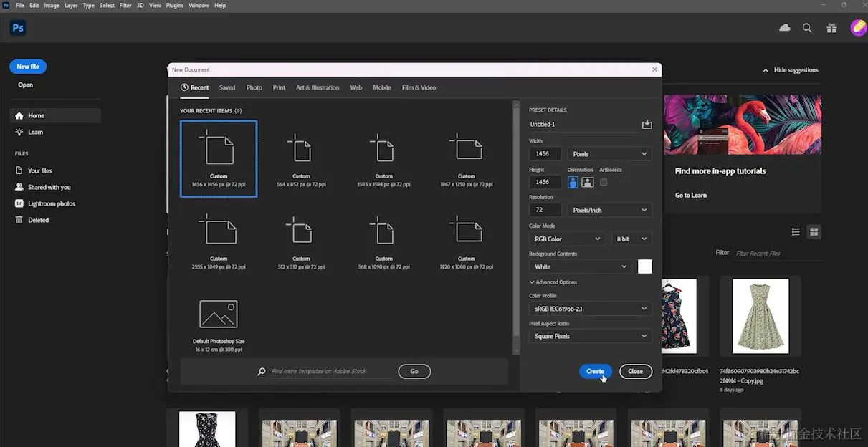Go to Home in sidebar
868x447 pixels.
coord(55,115)
